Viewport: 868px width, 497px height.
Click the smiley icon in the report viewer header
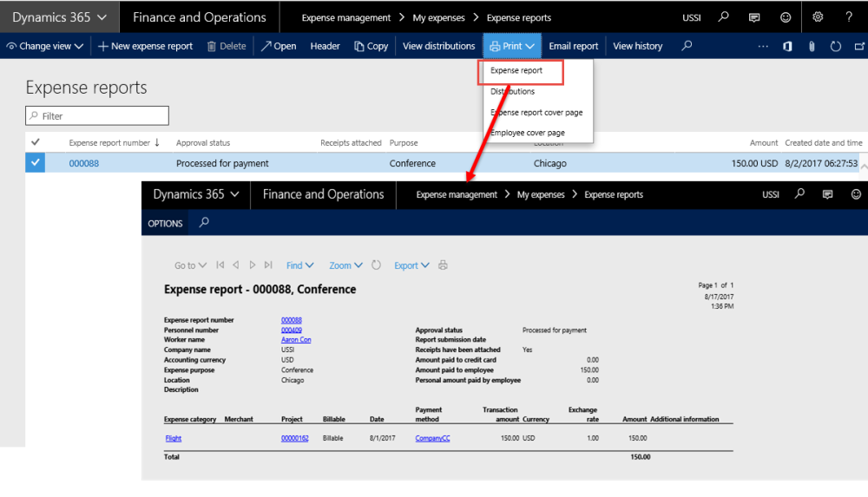pos(856,194)
